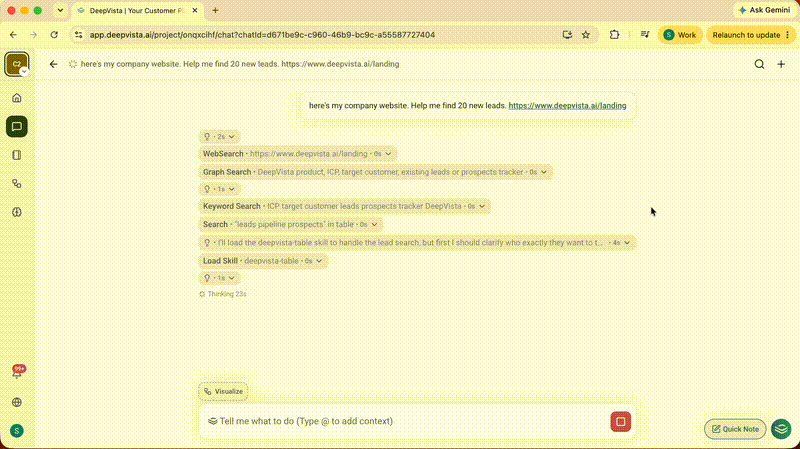This screenshot has height=449, width=800.
Task: Focus the 'Tell me what to do' input
Action: tap(403, 421)
